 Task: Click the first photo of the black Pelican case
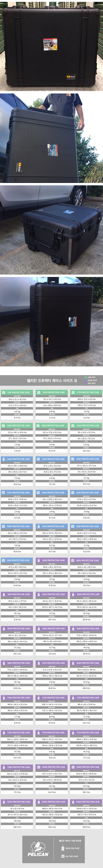[x=51, y=46]
